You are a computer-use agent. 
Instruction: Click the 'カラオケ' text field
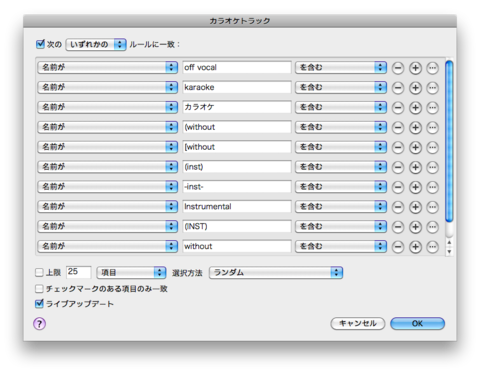237,107
